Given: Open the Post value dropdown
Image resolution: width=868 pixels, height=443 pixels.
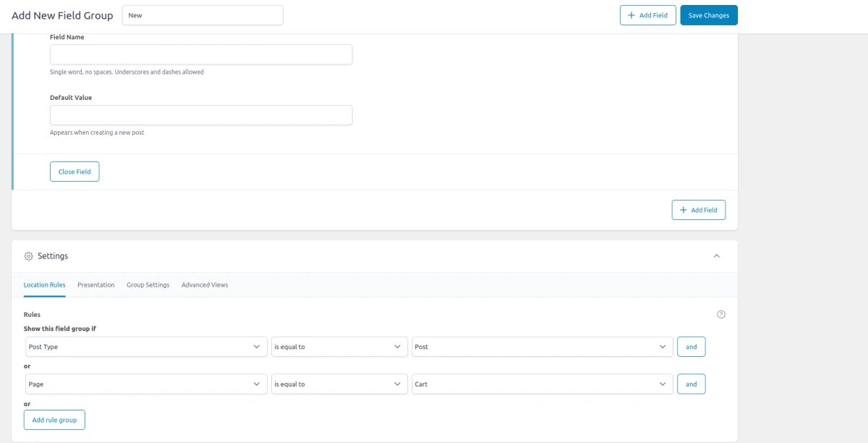Looking at the screenshot, I should coord(542,347).
